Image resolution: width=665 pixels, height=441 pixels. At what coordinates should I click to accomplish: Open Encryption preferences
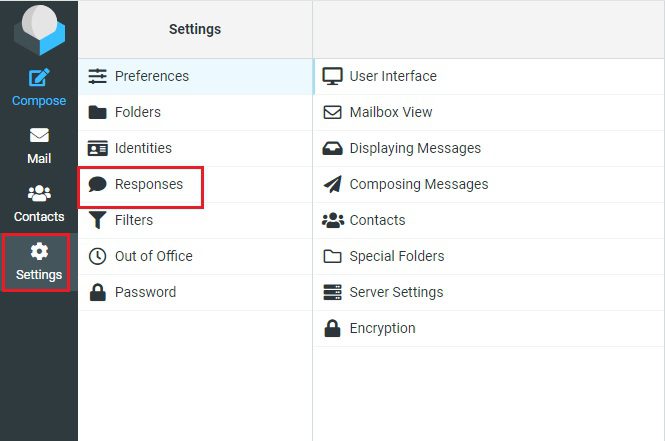[489, 328]
